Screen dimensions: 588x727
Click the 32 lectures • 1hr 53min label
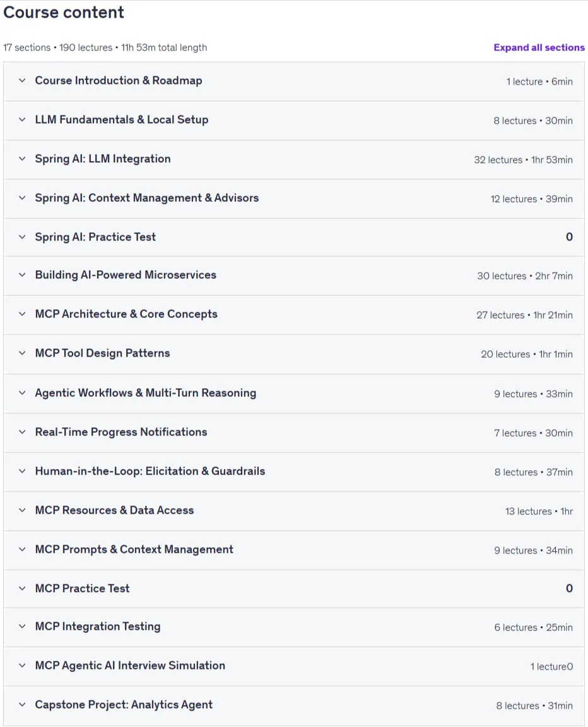pos(523,160)
